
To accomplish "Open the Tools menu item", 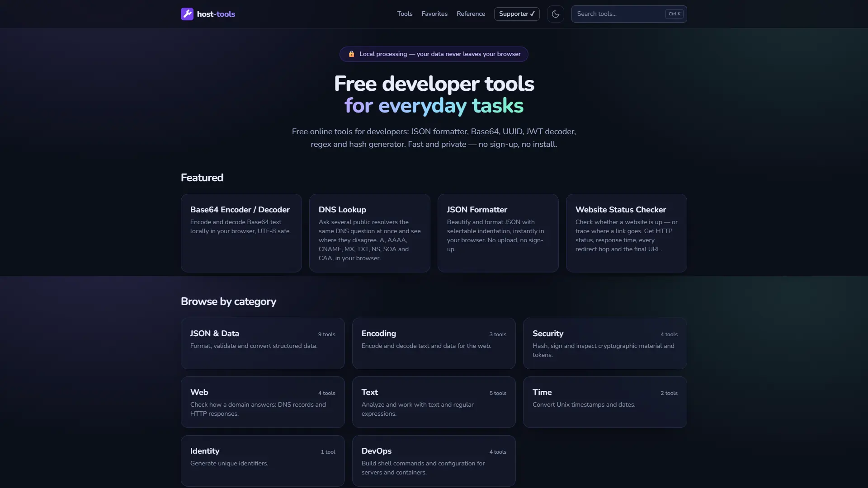I will 405,14.
